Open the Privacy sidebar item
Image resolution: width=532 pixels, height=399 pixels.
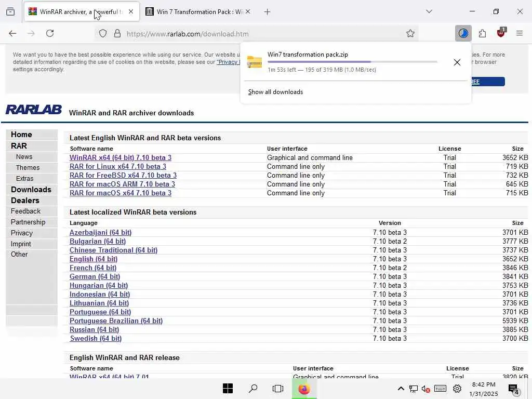(x=22, y=233)
